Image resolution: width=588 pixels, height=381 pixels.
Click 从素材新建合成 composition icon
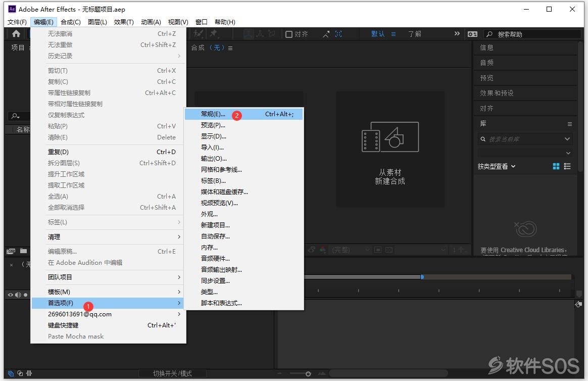[390, 137]
